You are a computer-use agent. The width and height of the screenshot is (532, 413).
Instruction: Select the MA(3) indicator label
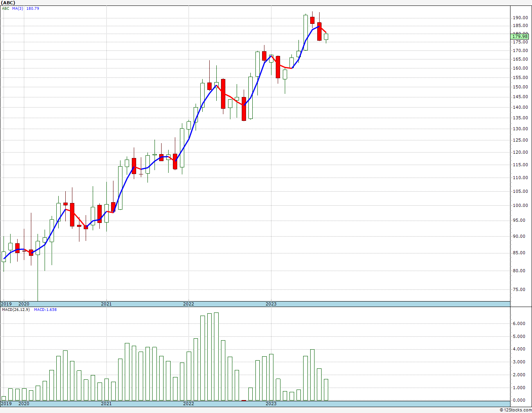tap(18, 9)
